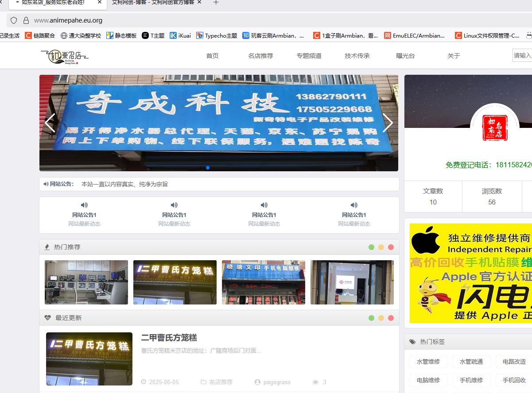Click red dot in 最近更新 header
The image size is (532, 393).
(x=391, y=318)
